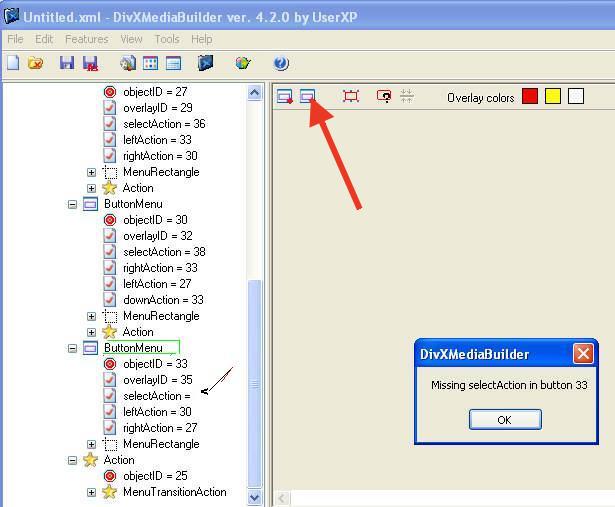Viewport: 615px width, 507px height.
Task: Click the tree scrollbar down arrow
Action: tap(255, 498)
